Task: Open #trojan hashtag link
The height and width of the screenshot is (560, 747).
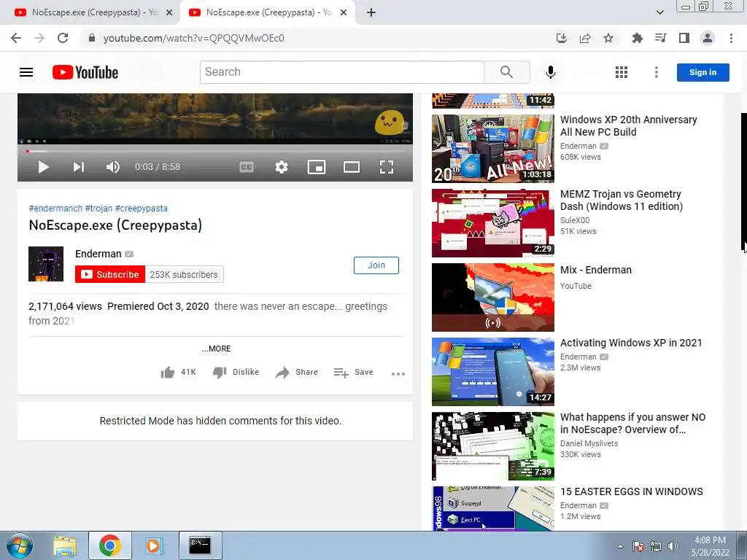Action: click(98, 208)
